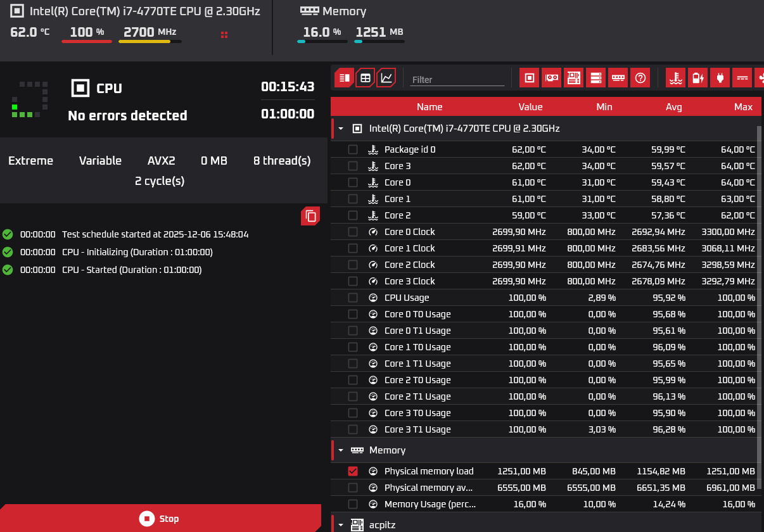Click the CPU chip icon in the top header
The height and width of the screenshot is (532, 764).
[17, 11]
